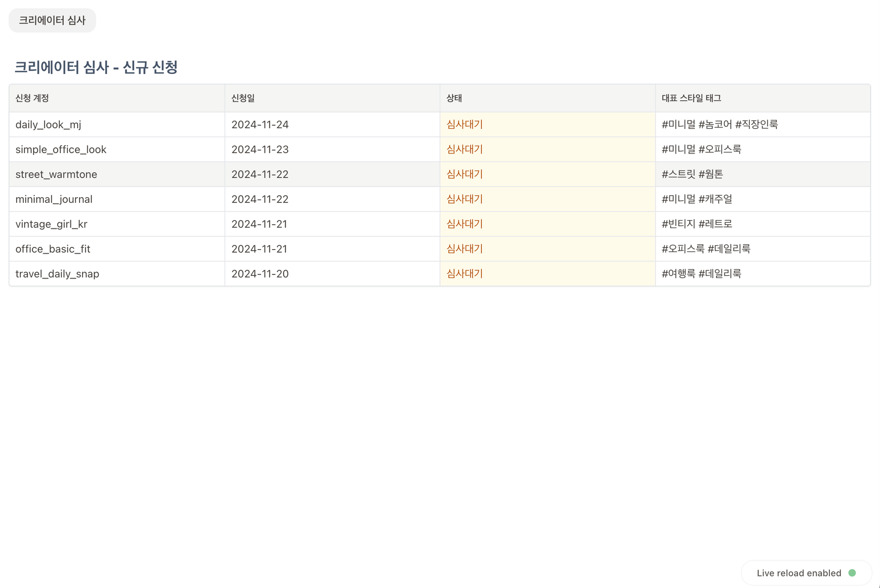The image size is (880, 588).
Task: Click the 2024-11-23 application date
Action: coord(260,150)
